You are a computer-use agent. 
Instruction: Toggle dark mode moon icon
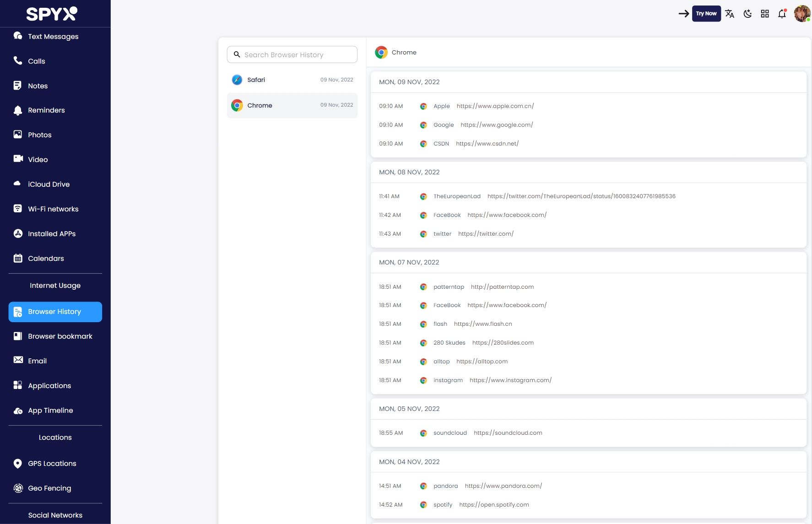tap(747, 14)
